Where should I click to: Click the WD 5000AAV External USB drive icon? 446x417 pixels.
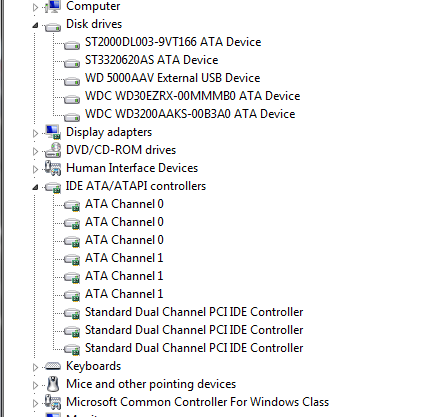click(x=72, y=80)
